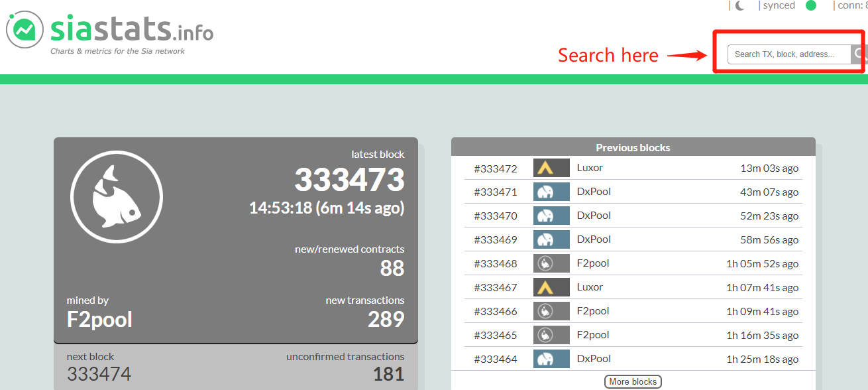Click the DxPool elephant icon for #333469
Viewport: 868px width, 390px height.
tap(551, 239)
